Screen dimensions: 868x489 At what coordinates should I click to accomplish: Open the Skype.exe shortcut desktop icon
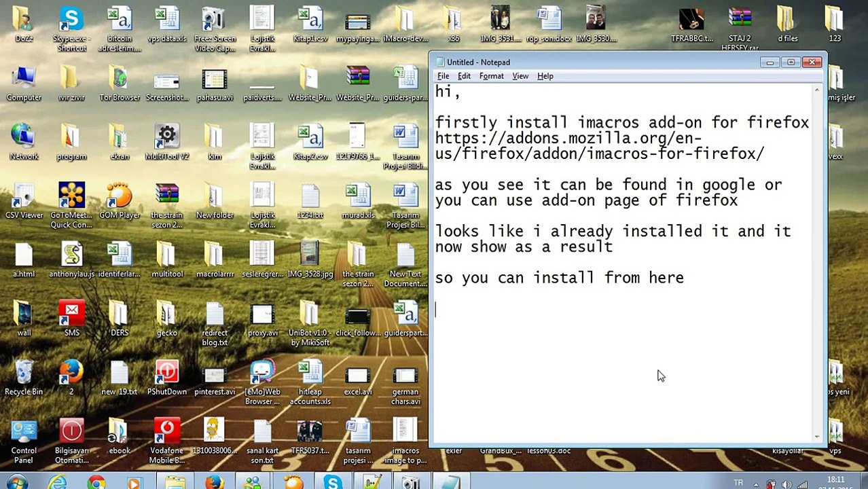pos(71,29)
